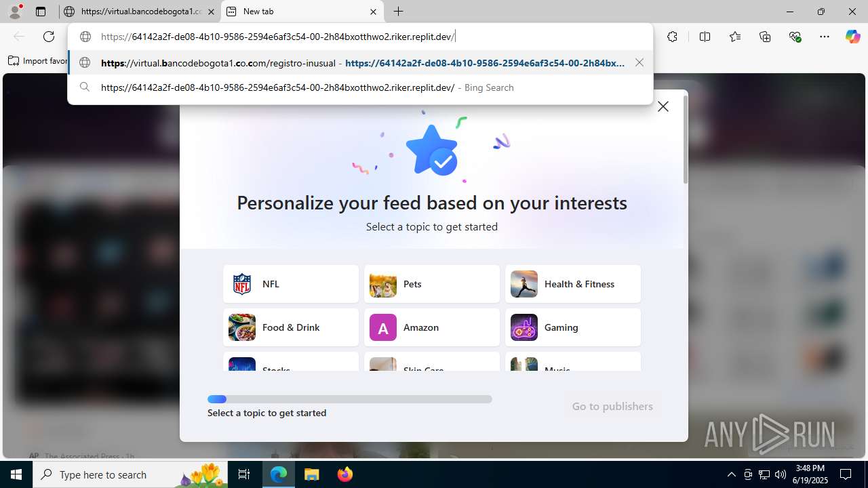Click the Go to publishers button

(x=612, y=407)
